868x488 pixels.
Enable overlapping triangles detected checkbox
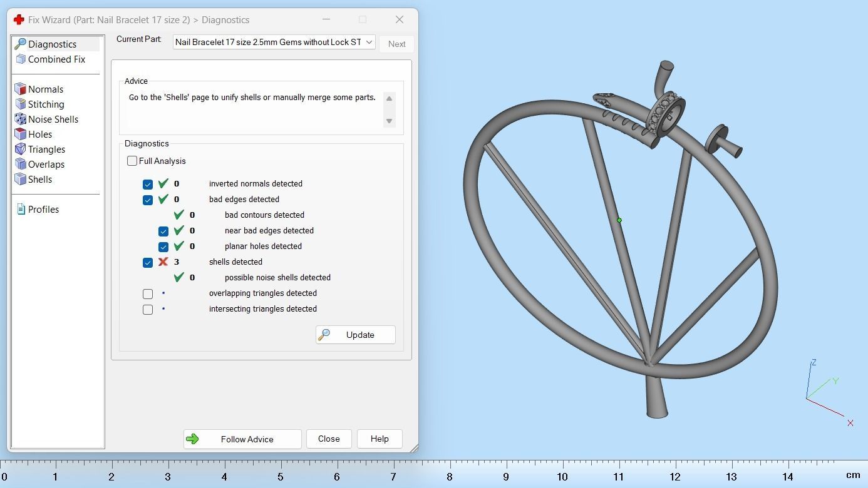point(148,293)
